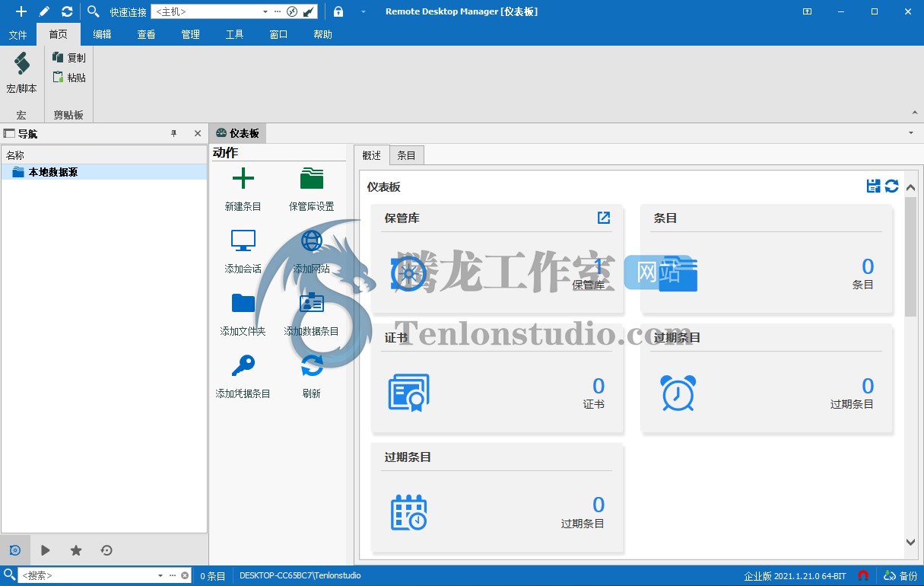Click the red magnet icon in status bar

pos(863,576)
